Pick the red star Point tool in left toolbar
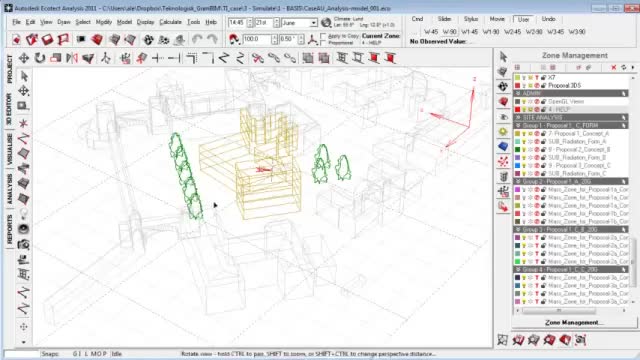The image size is (640, 360). click(24, 123)
